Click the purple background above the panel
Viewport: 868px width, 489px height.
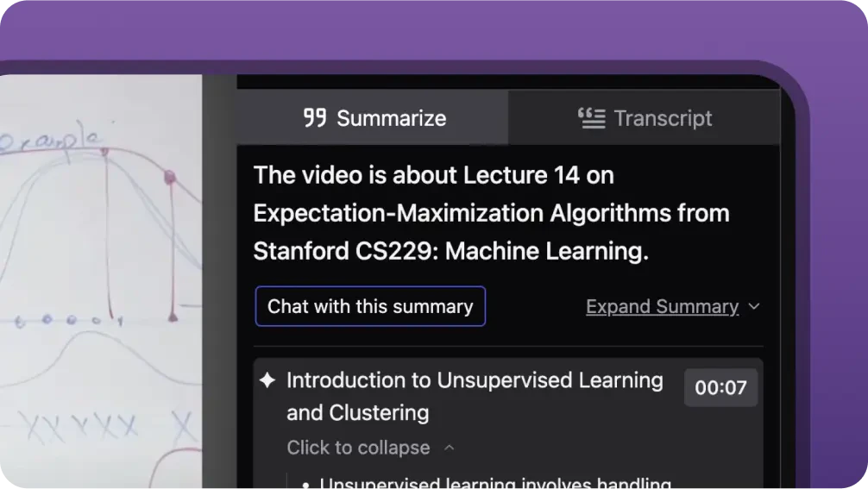pyautogui.click(x=431, y=30)
